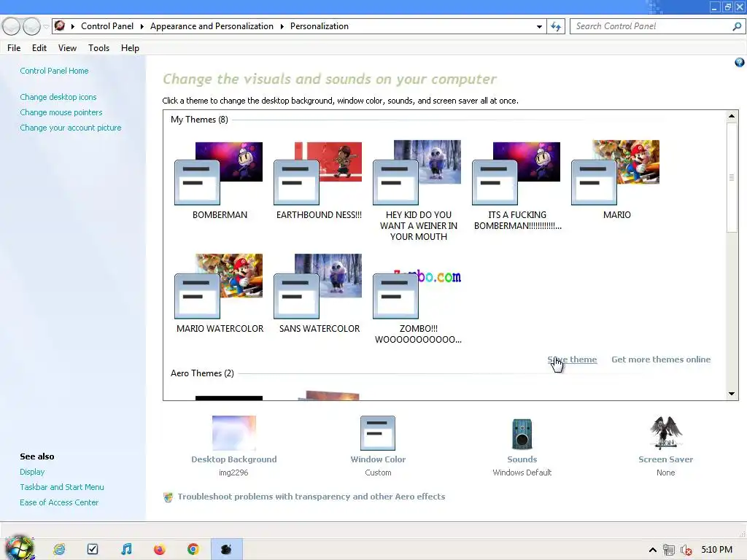Open Desktop Background settings icon
The width and height of the screenshot is (747, 560).
pos(234,433)
